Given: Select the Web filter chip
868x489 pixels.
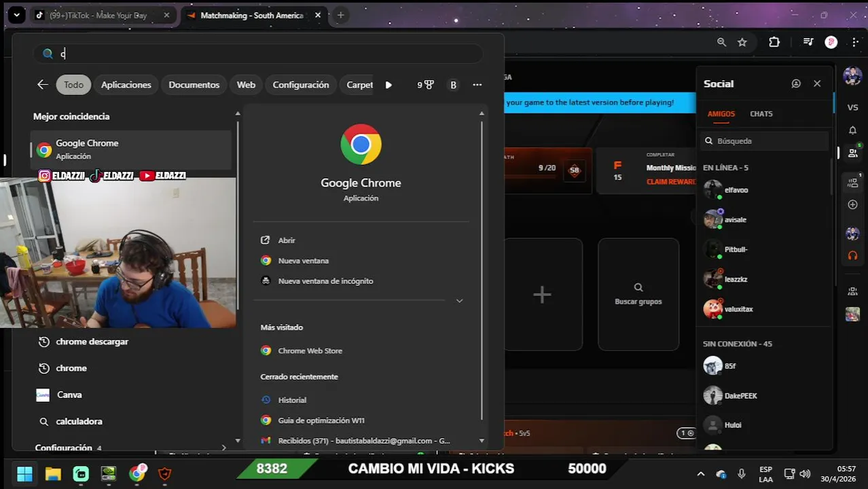Looking at the screenshot, I should 246,85.
